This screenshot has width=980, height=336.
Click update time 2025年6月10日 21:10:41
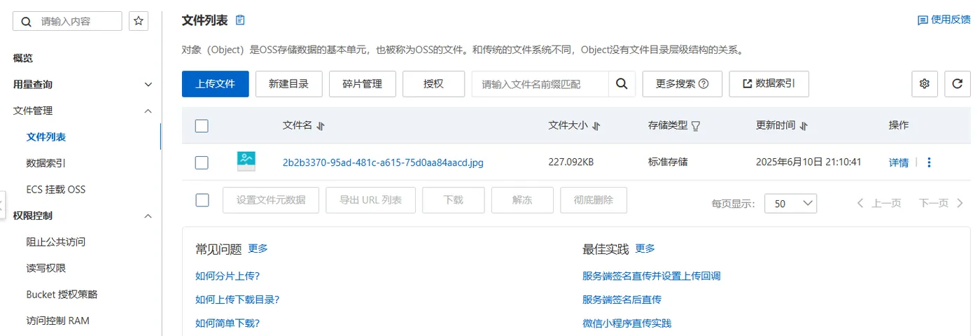click(808, 162)
